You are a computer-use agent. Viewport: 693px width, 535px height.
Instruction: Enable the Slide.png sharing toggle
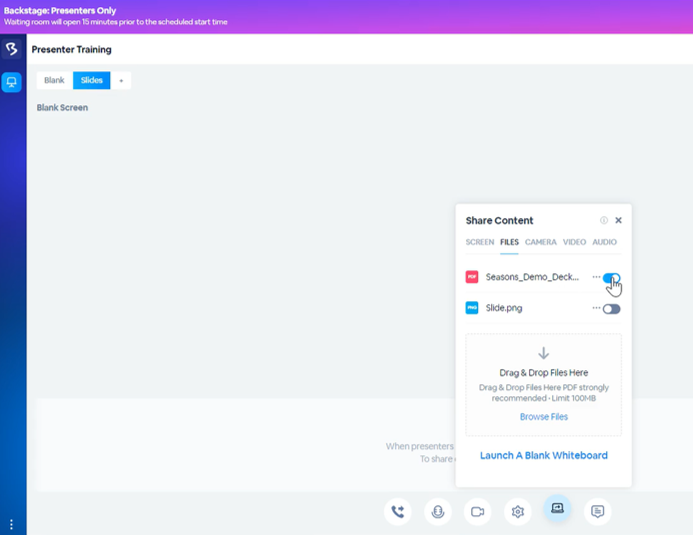coord(611,309)
